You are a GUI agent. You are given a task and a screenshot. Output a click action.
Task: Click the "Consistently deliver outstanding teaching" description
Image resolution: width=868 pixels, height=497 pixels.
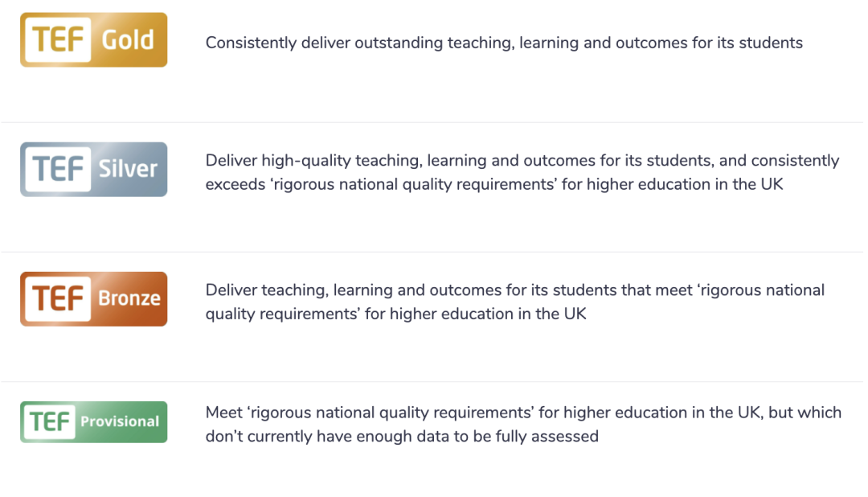504,43
